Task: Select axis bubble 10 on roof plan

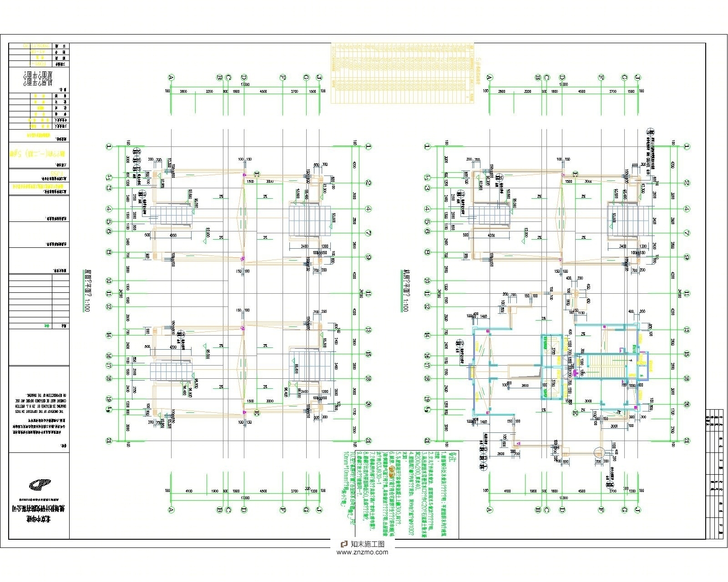Action: (x=109, y=281)
